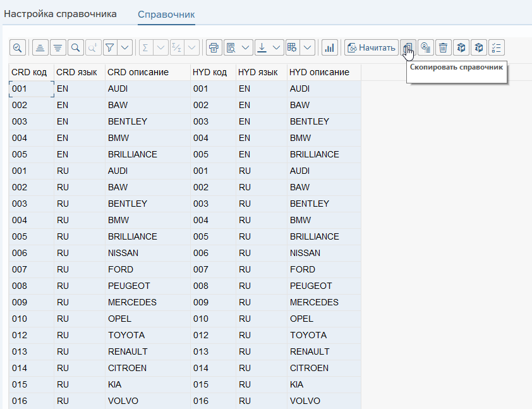Viewport: 532px width, 409px height.
Task: Click the Copy directory icon (Скопировать справочник)
Action: 408,47
